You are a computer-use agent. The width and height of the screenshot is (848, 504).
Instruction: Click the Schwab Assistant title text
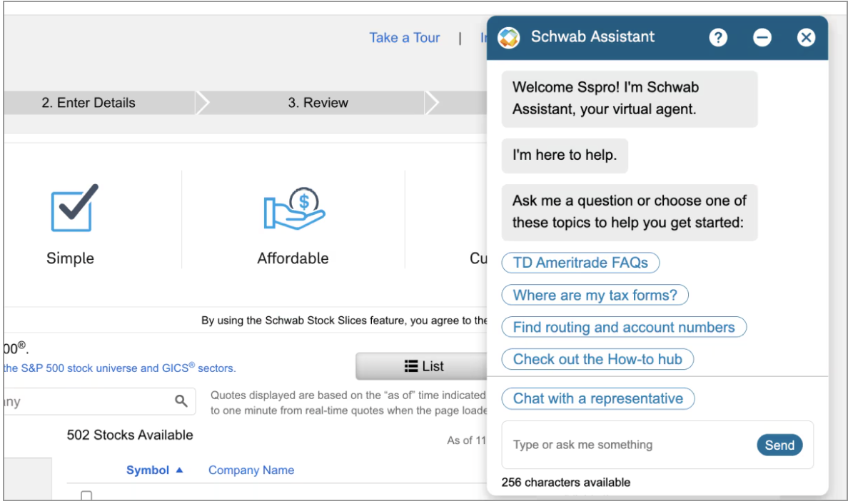[x=592, y=37]
